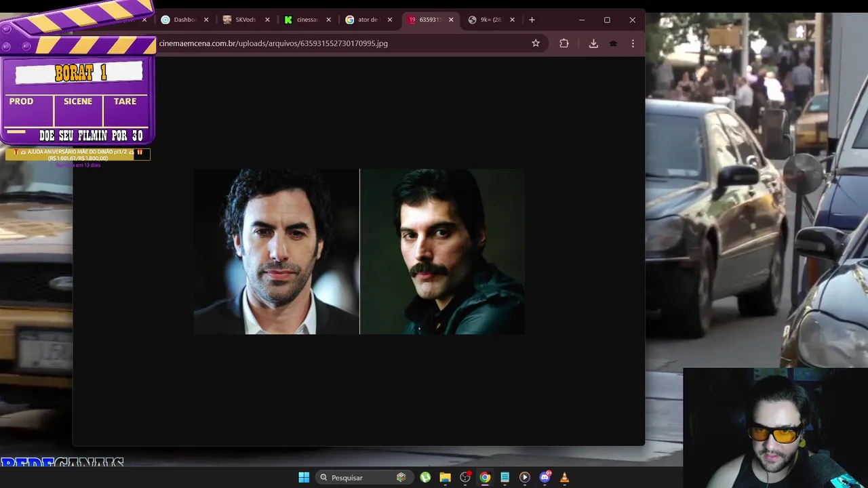Open the Chrome extensions puzzle icon
The width and height of the screenshot is (868, 488).
click(564, 43)
